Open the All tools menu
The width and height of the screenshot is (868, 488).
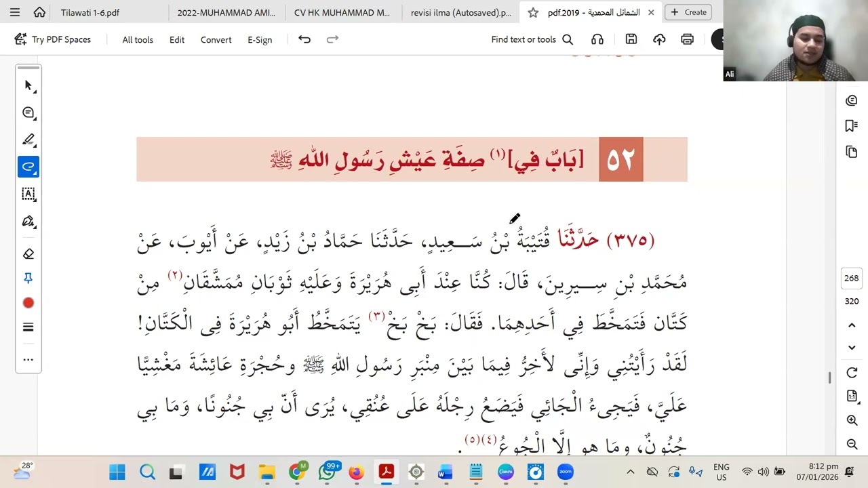point(138,39)
